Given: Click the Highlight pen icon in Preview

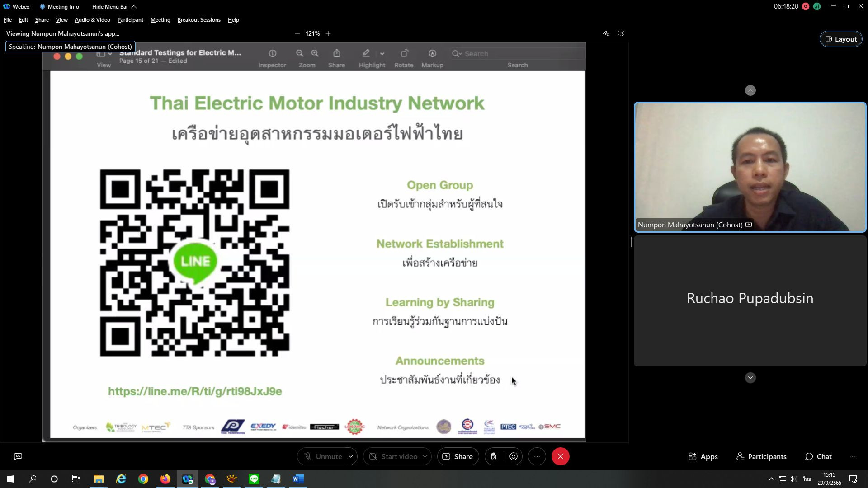Looking at the screenshot, I should tap(366, 53).
